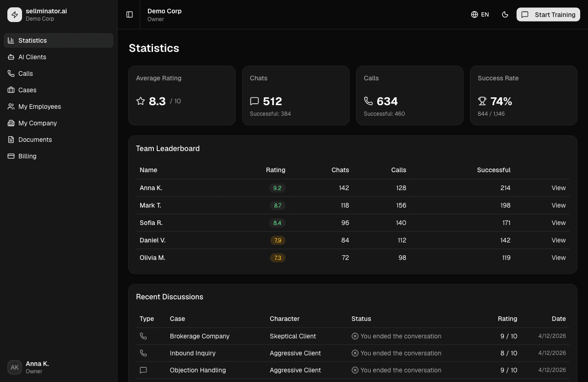588x382 pixels.
Task: Click the AK user avatar
Action: click(x=15, y=367)
